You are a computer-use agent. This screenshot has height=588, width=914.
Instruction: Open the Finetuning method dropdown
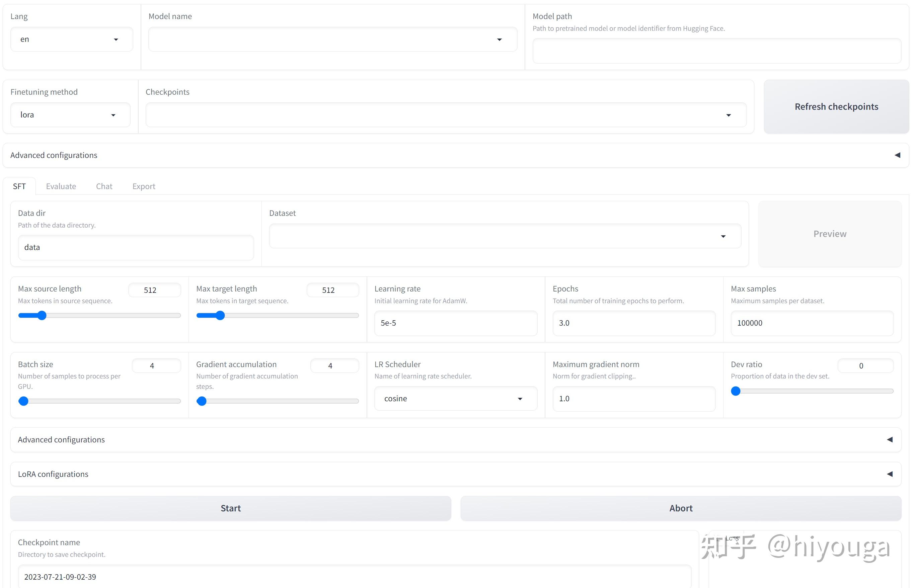coord(70,114)
